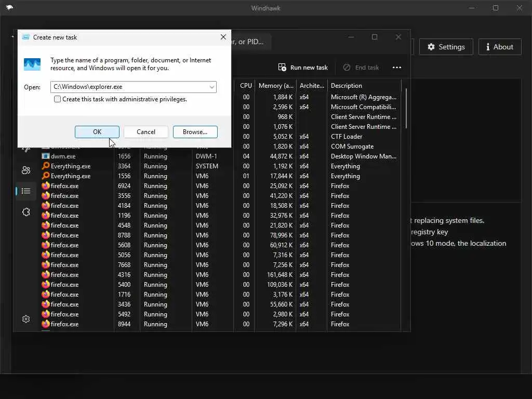This screenshot has height=399, width=532.
Task: Sort by the CPU column header
Action: tap(246, 86)
